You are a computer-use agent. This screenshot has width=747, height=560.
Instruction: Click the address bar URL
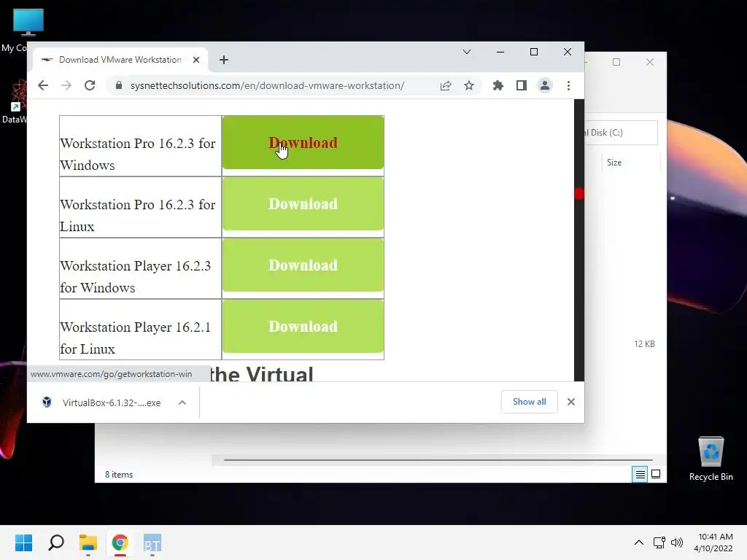(x=267, y=86)
